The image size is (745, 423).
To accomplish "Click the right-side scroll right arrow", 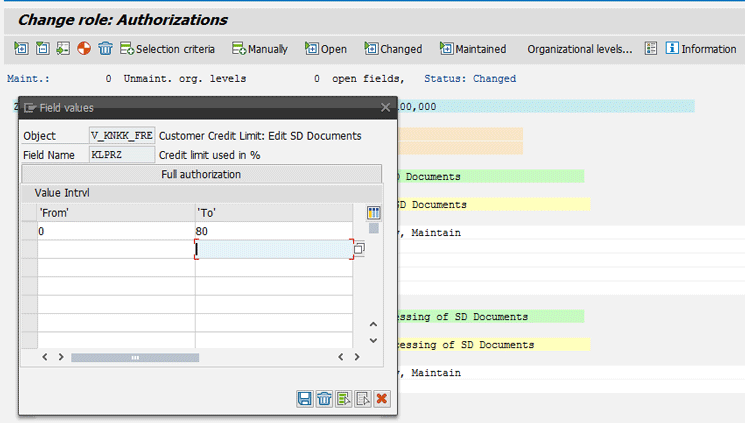I will [357, 357].
